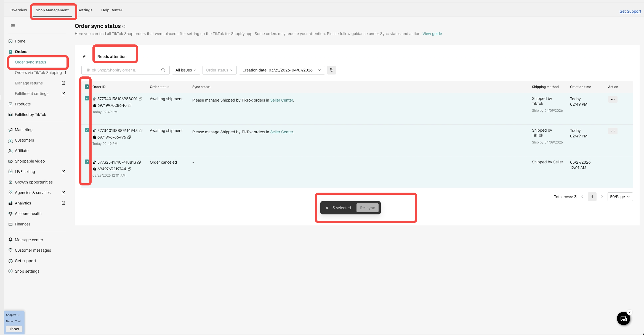Screen dimensions: 644x335
Task: Show the All orders tab
Action: [x=85, y=57]
